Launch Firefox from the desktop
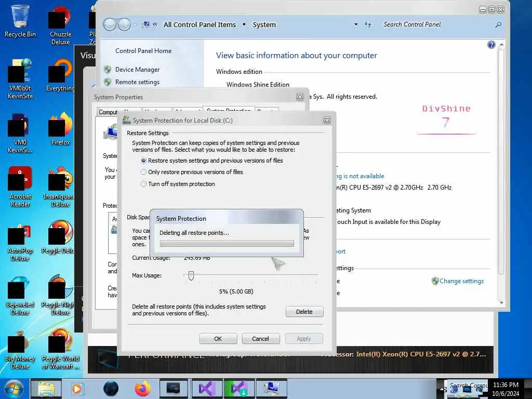Screen dimensions: 532x399 point(60,129)
